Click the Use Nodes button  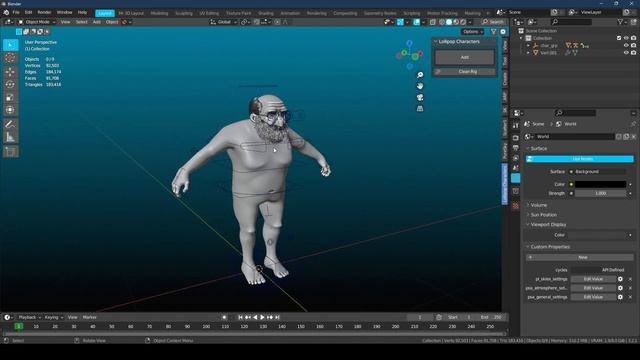click(x=580, y=159)
